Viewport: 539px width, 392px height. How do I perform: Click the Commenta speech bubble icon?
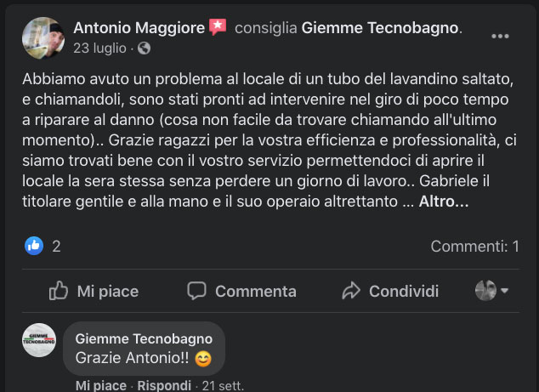[196, 291]
